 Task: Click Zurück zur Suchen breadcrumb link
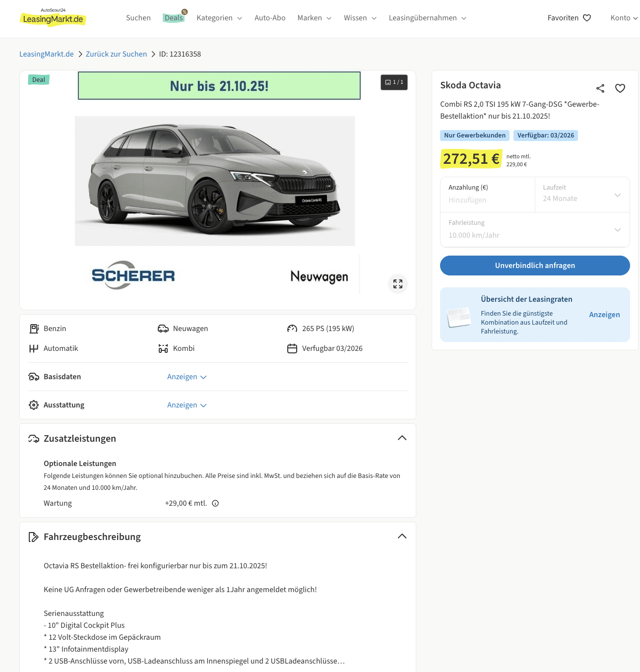[116, 54]
